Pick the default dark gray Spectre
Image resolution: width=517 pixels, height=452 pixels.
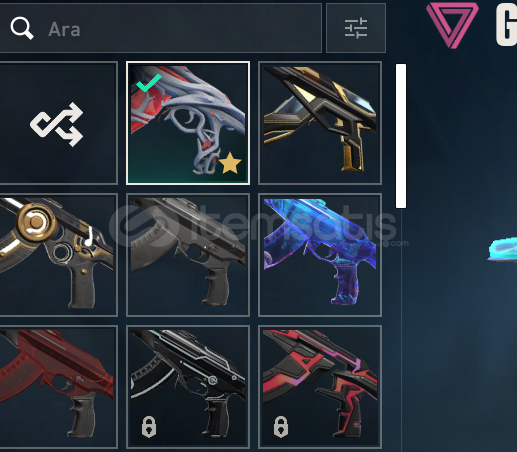coord(188,255)
